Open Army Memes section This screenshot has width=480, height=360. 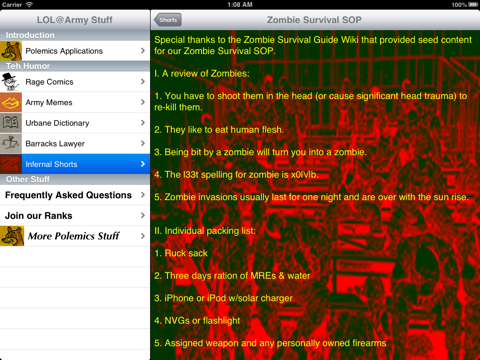75,102
